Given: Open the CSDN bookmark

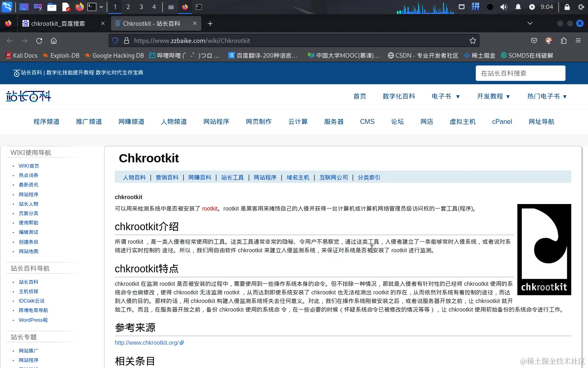Looking at the screenshot, I should point(423,55).
